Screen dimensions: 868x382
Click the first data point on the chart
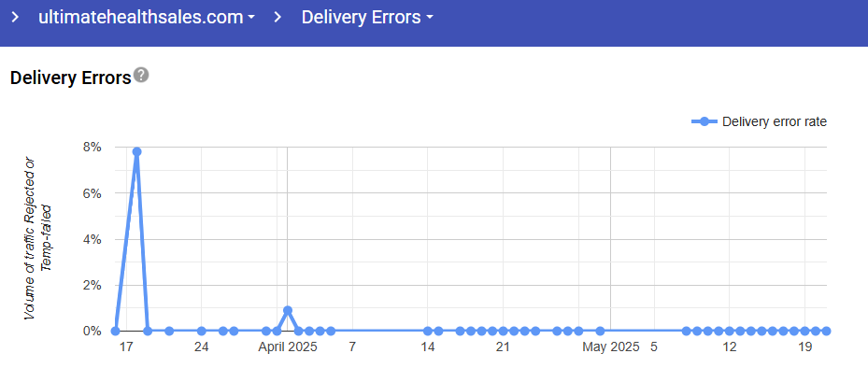click(x=115, y=331)
